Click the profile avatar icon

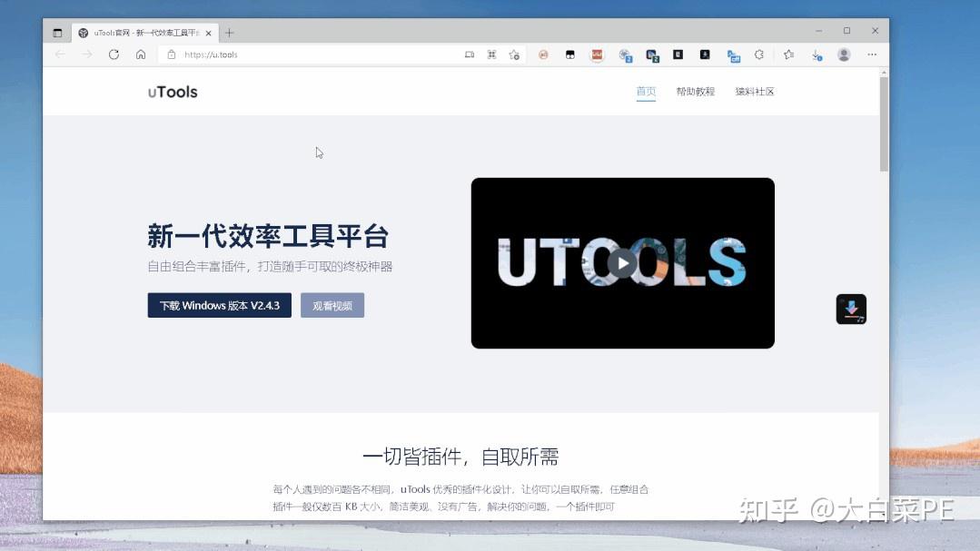pyautogui.click(x=844, y=54)
